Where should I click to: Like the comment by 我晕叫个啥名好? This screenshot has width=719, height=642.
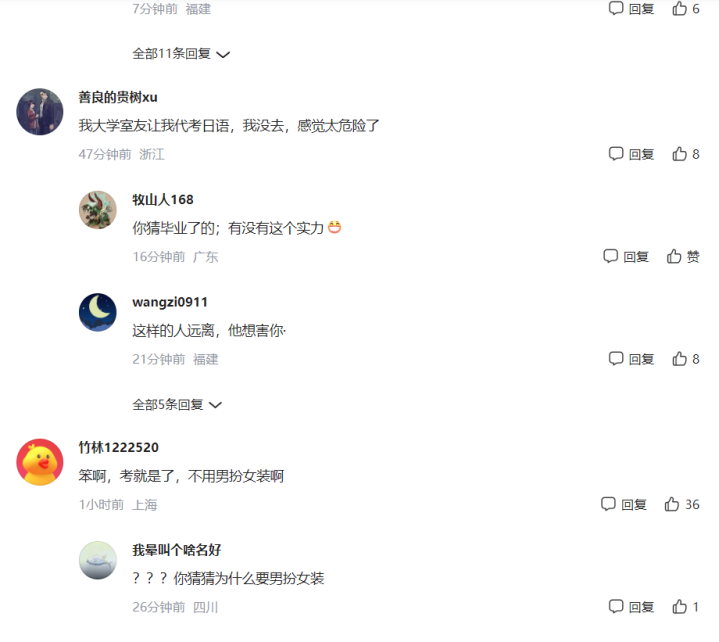point(686,607)
